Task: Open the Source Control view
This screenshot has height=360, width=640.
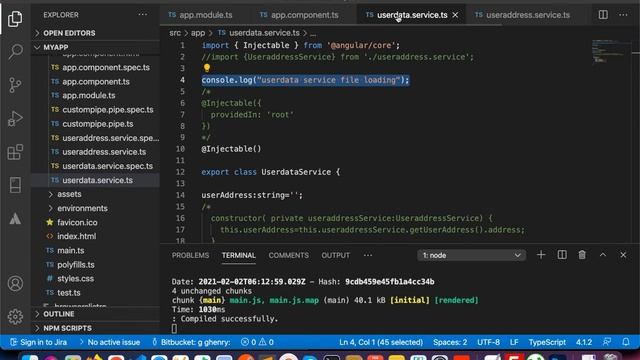Action: (x=15, y=85)
